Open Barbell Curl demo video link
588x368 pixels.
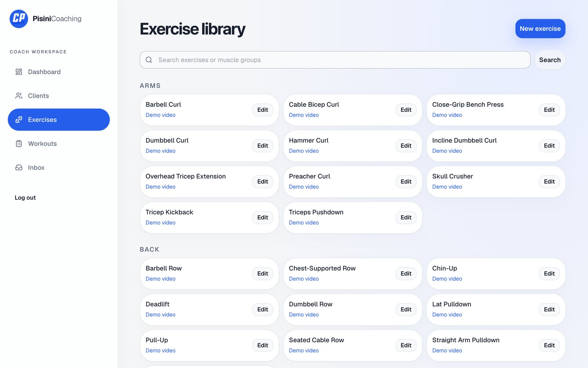point(161,115)
